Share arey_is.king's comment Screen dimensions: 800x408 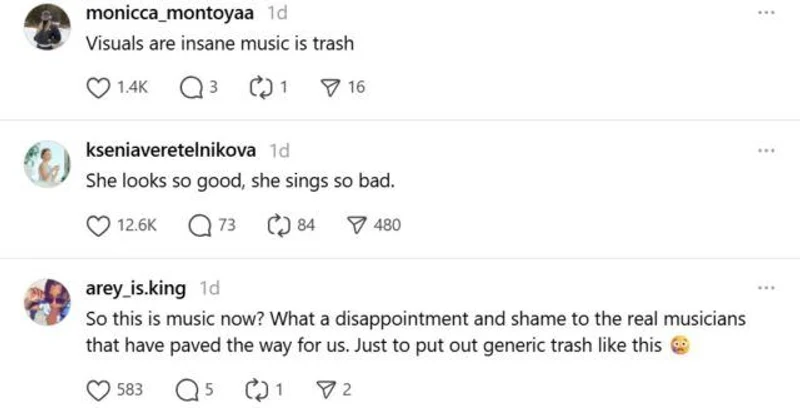[322, 390]
